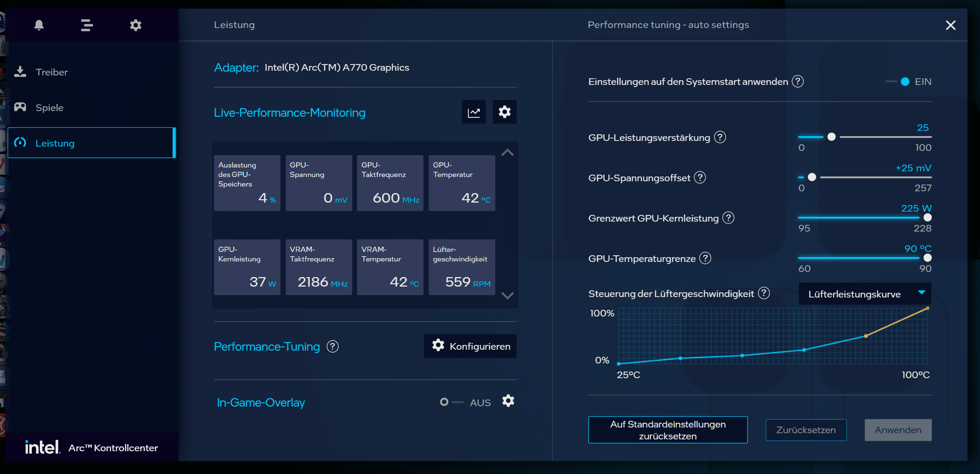The image size is (980, 474).
Task: Select the GPU-Temperatur monitoring tile
Action: [462, 183]
